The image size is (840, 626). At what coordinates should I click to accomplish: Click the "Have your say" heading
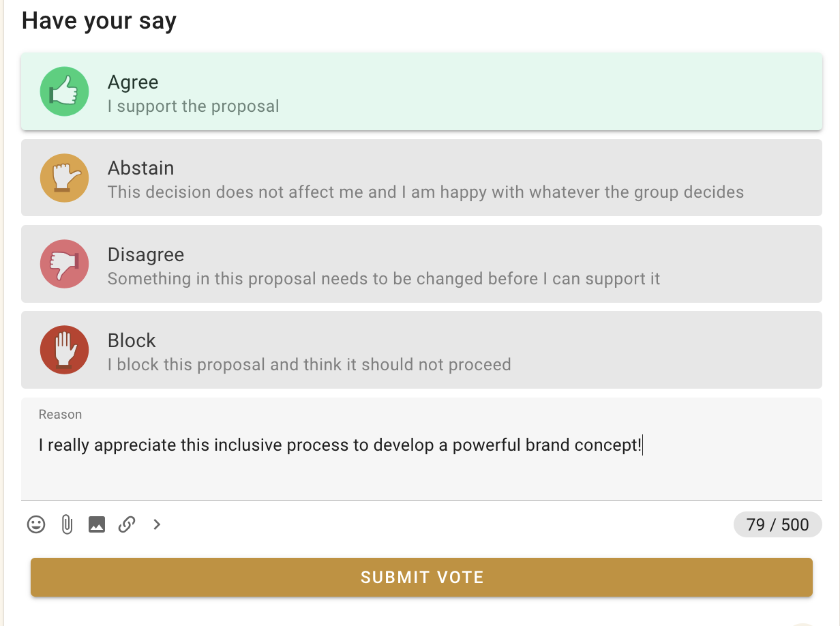click(99, 20)
